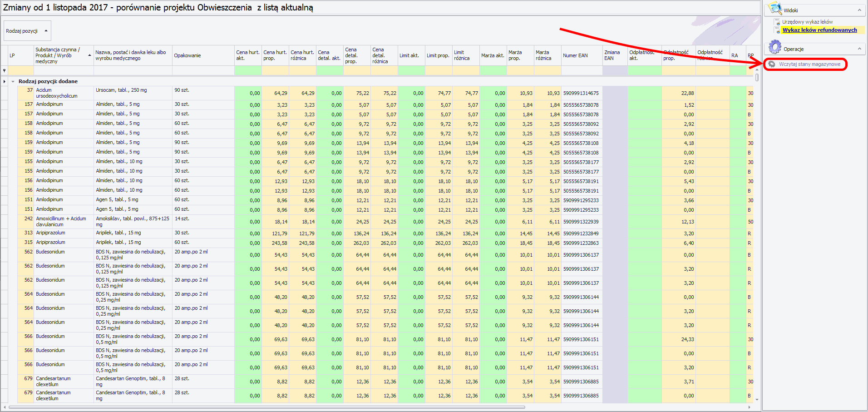Click the document icon beside Urzędowy wykaz leków
This screenshot has height=412, width=868.
777,22
